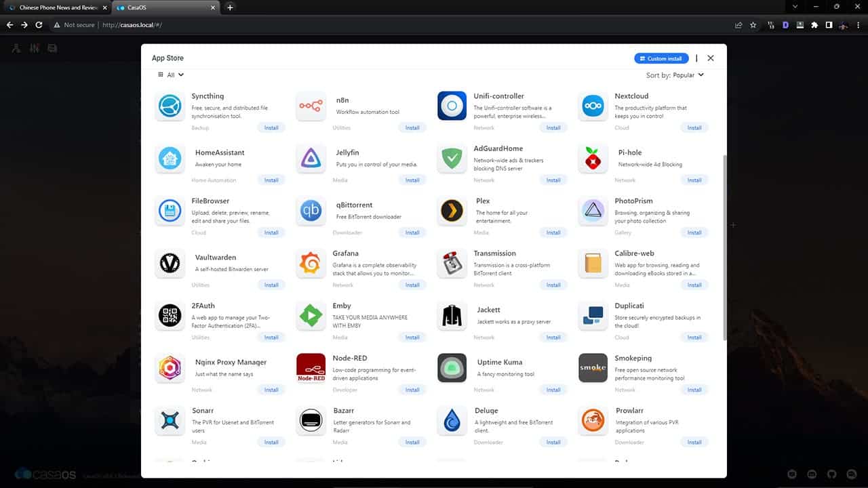This screenshot has width=868, height=488.
Task: Open the Uptime Kuma icon
Action: [452, 368]
